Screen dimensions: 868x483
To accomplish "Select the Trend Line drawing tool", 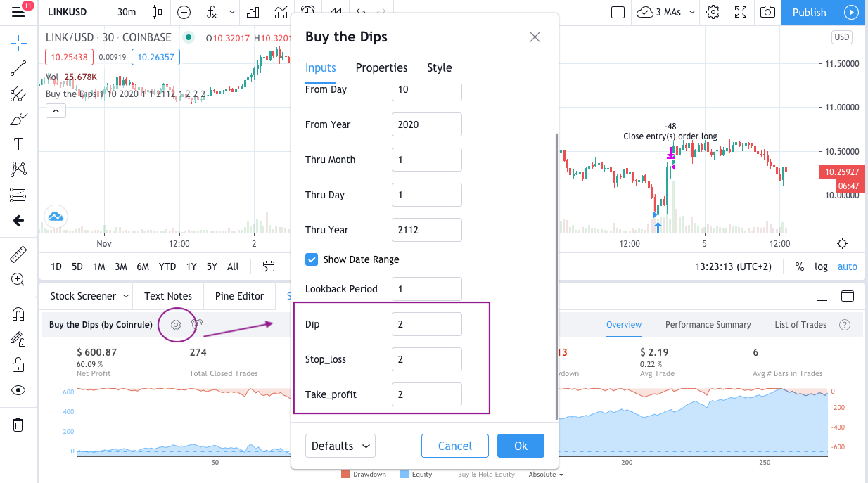I will (18, 67).
